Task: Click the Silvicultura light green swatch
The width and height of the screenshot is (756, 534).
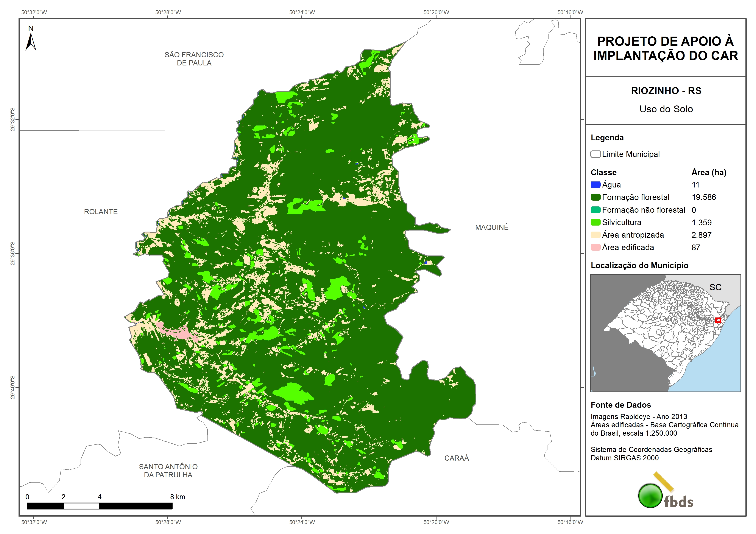Action: pyautogui.click(x=595, y=222)
